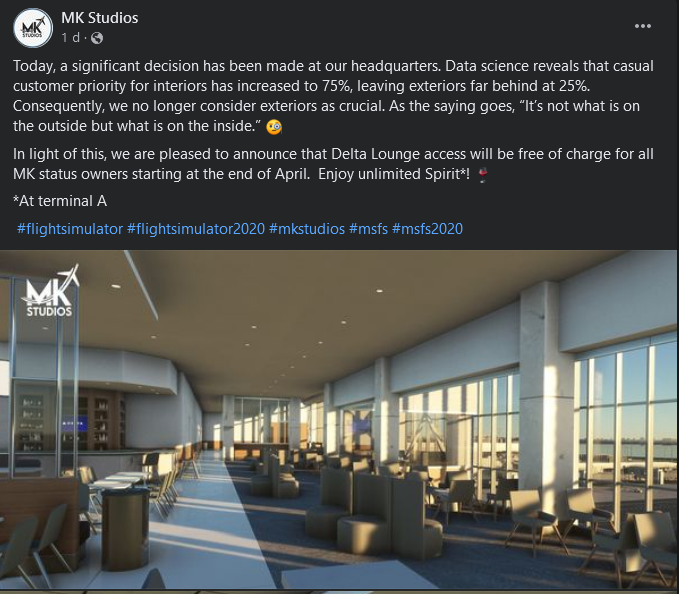
Task: Click the "*At terminal A" footnote text
Action: (x=60, y=201)
